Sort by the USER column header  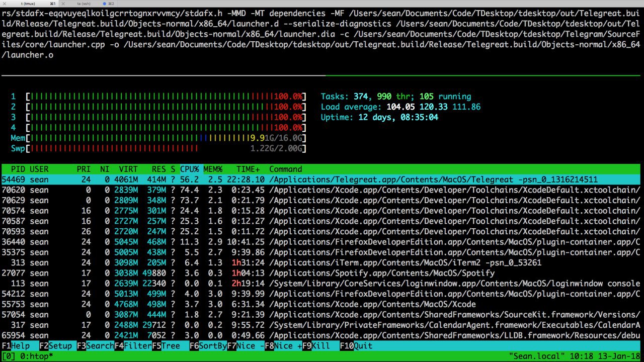point(39,169)
